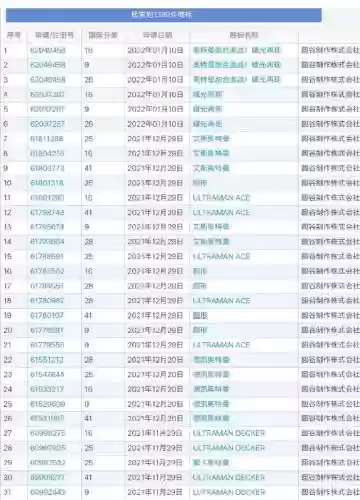Click international class 41 in row 30
Image resolution: width=360 pixels, height=500 pixels.
[x=88, y=477]
